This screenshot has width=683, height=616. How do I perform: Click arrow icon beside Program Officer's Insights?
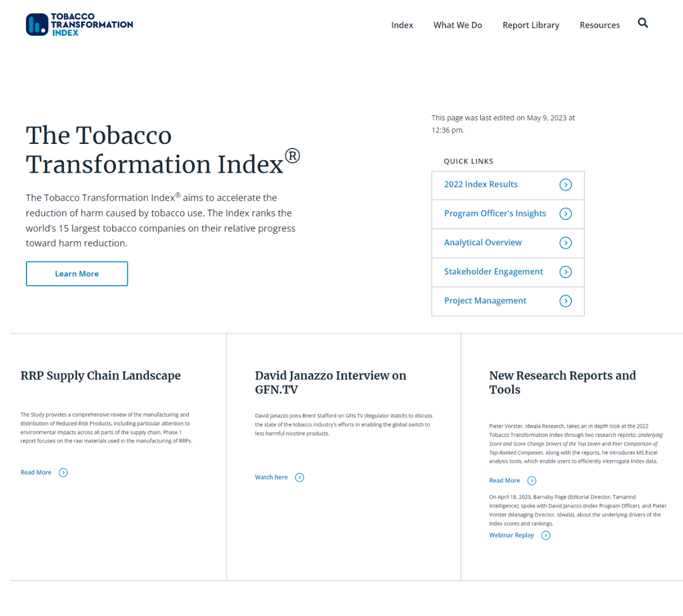click(x=566, y=214)
